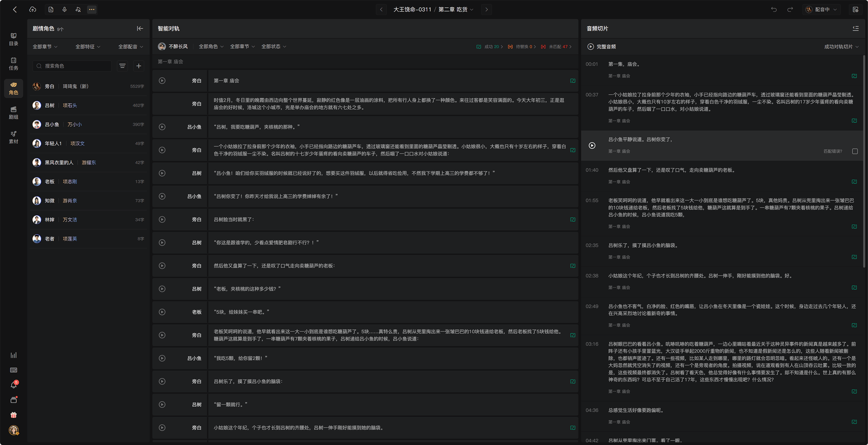Click the gift icon in sidebar
Image resolution: width=868 pixels, height=445 pixels.
click(x=14, y=415)
